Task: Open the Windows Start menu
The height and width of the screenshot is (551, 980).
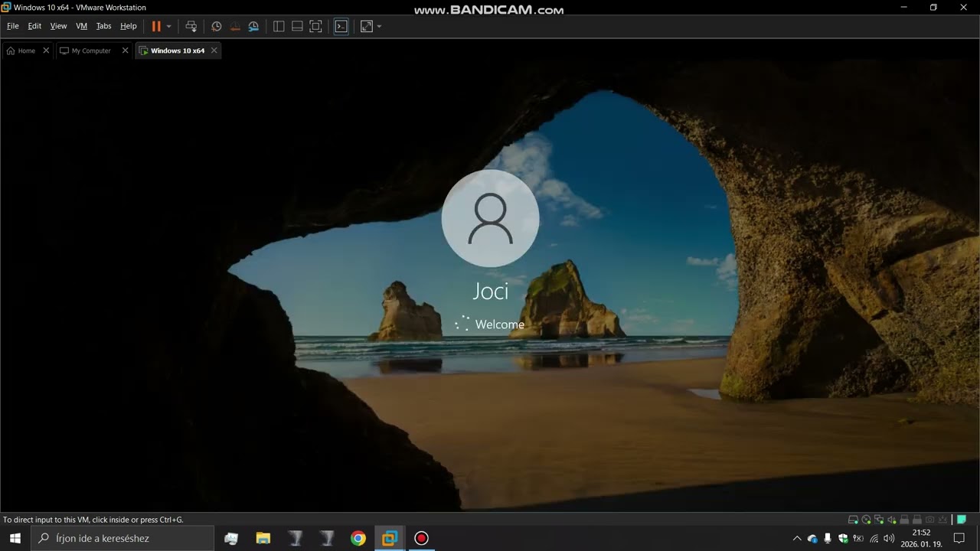Action: pos(15,538)
